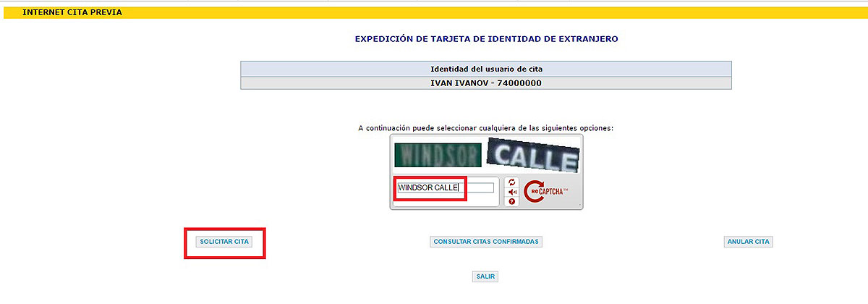Select the page heading EXPEDICIÓN DE TARJETA

[486, 38]
